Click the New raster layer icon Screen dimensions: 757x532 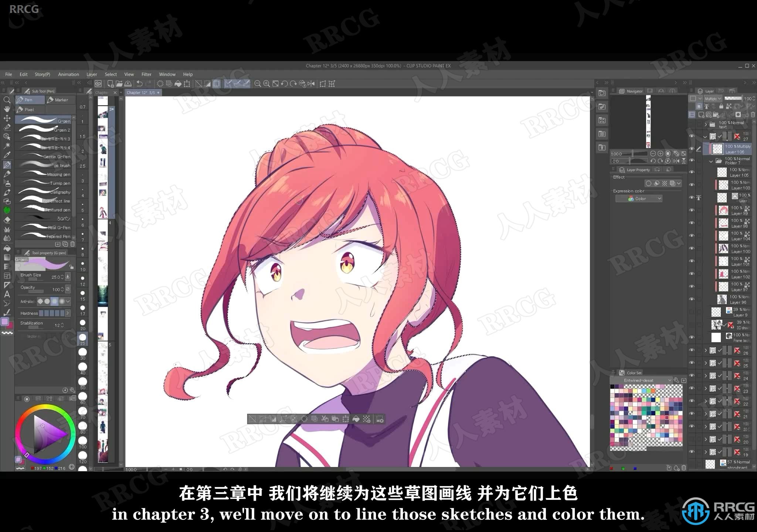[x=701, y=115]
